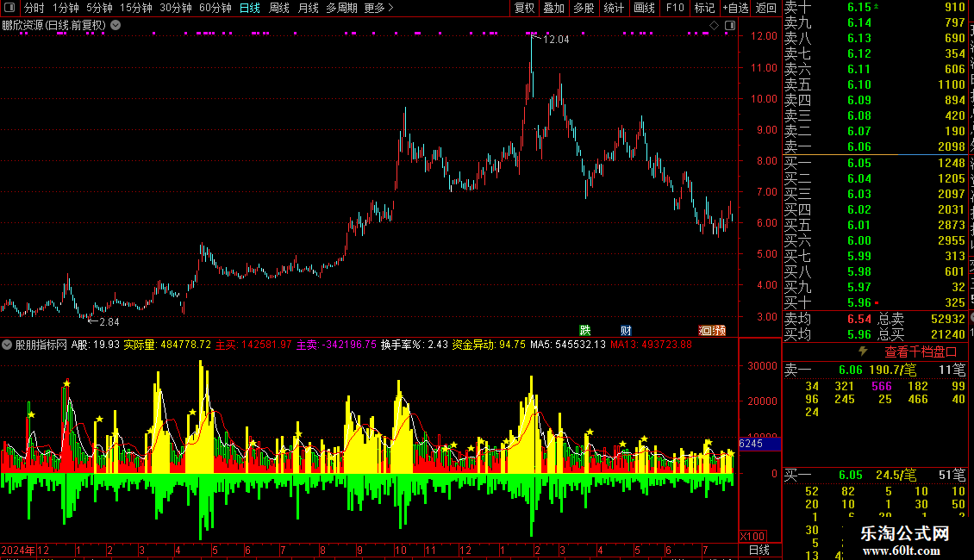Viewport: 974px width, 560px height.
Task: Click the green 跌 event marker
Action: click(x=584, y=330)
